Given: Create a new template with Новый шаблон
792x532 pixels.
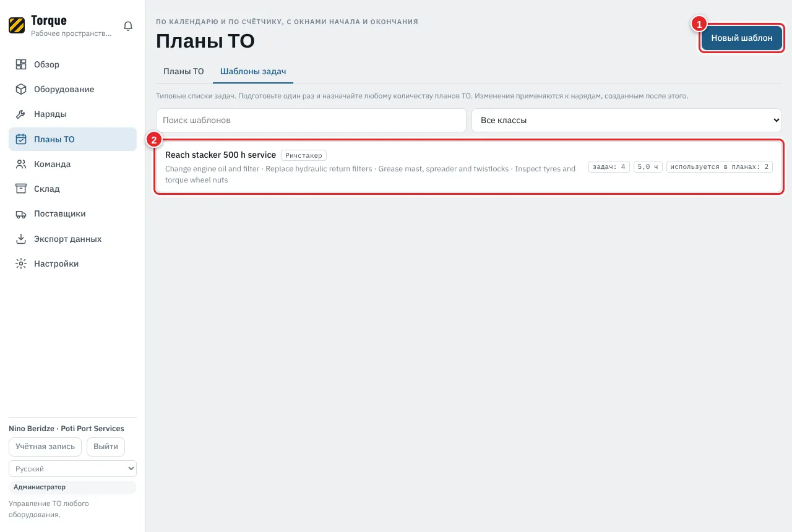Looking at the screenshot, I should coord(742,38).
